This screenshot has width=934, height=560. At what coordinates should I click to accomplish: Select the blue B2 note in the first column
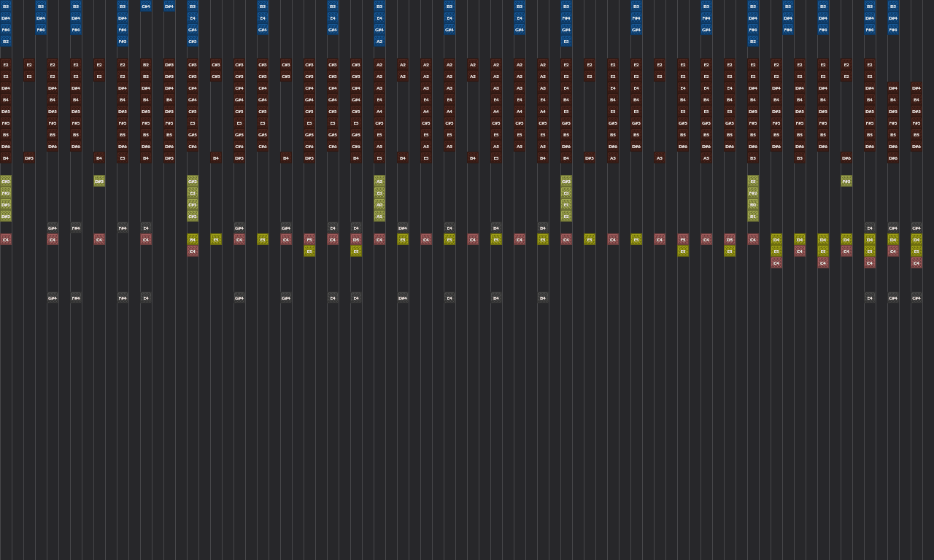6,41
